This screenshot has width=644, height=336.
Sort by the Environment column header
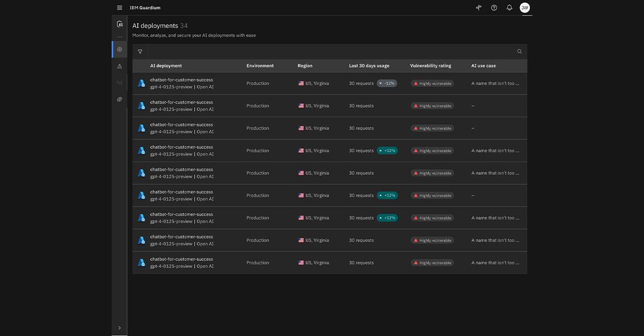pyautogui.click(x=260, y=66)
